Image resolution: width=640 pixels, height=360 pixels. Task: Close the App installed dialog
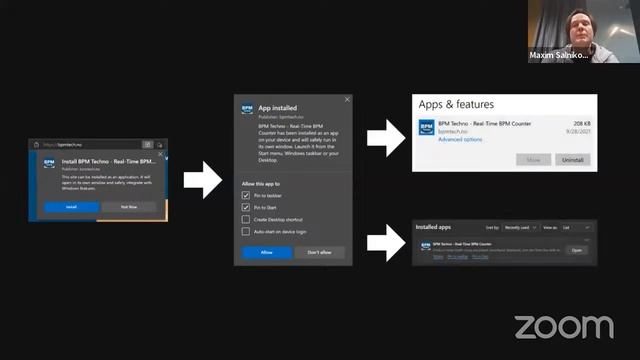tap(347, 100)
